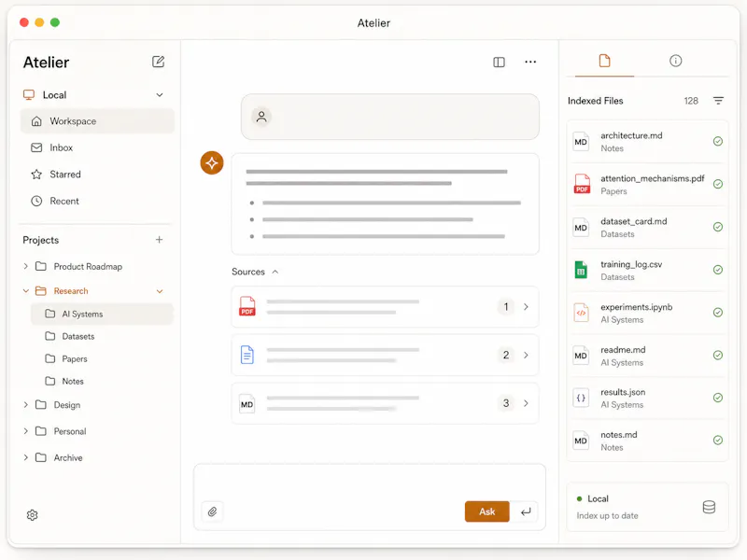Image resolution: width=747 pixels, height=560 pixels.
Task: Toggle indexed checkmark for dataset_card.md
Action: click(718, 227)
